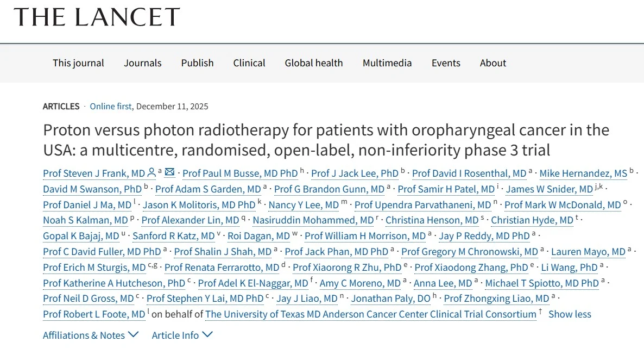Image resolution: width=644 pixels, height=348 pixels.
Task: Click the dagger footnote marker after the consortium
Action: coord(540,310)
